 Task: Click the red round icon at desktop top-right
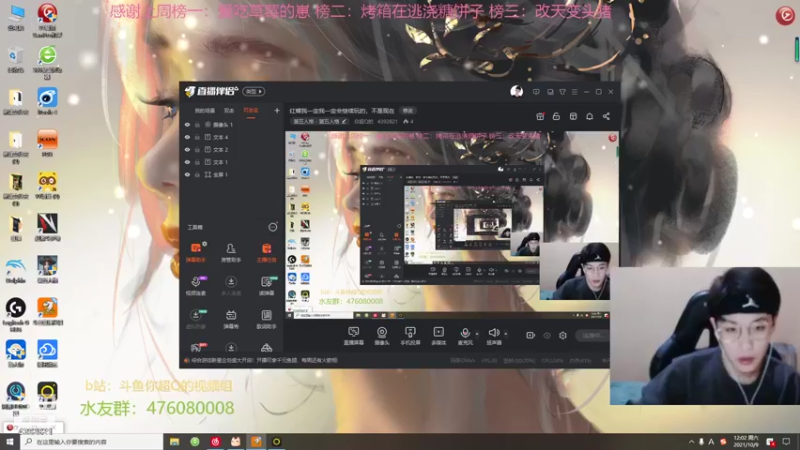[x=785, y=15]
